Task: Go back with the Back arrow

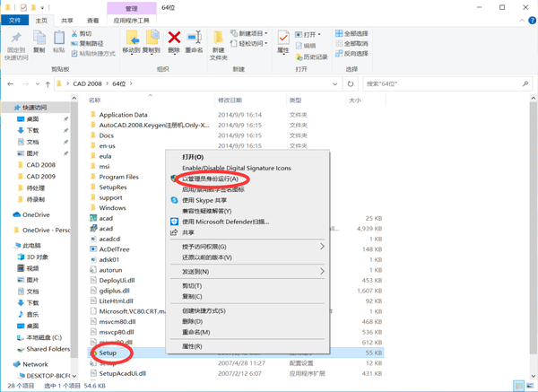Action: [11, 83]
